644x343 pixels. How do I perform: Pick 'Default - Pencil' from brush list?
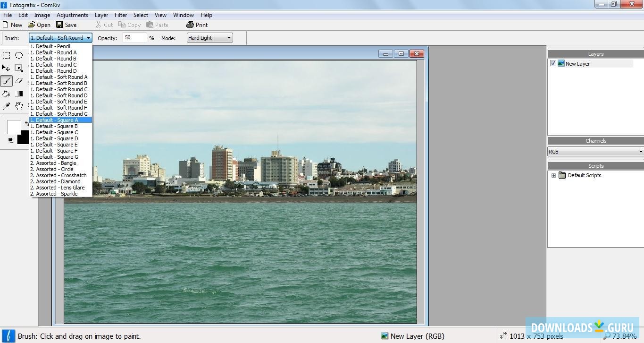(x=53, y=46)
